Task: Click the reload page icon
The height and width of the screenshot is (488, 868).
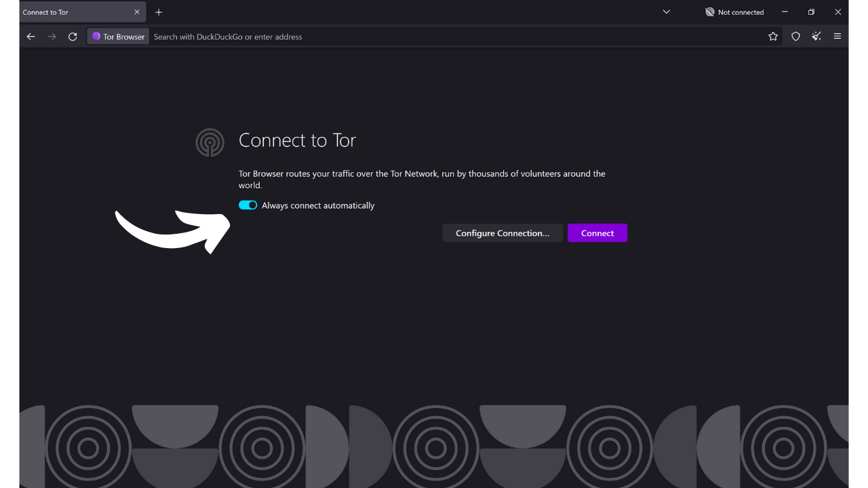Action: [x=73, y=37]
